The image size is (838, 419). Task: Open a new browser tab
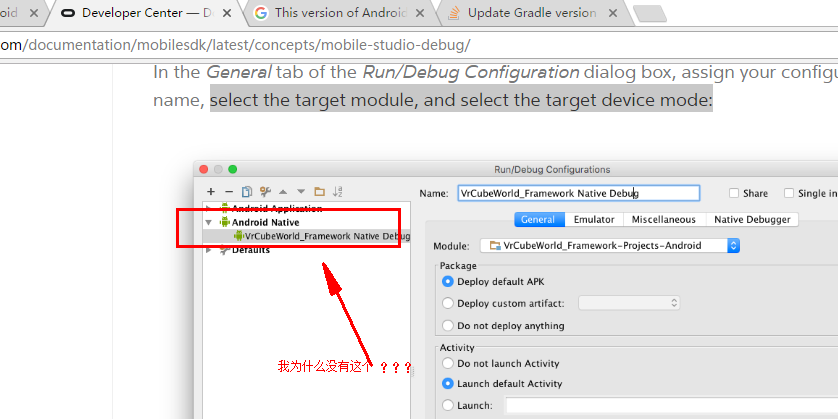point(649,13)
